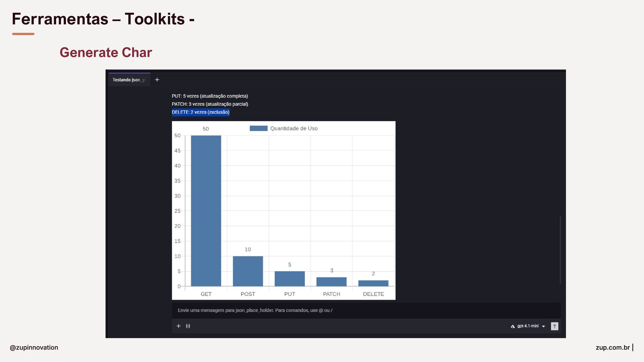
Task: Click the model provider warning triangle icon
Action: pos(513,326)
